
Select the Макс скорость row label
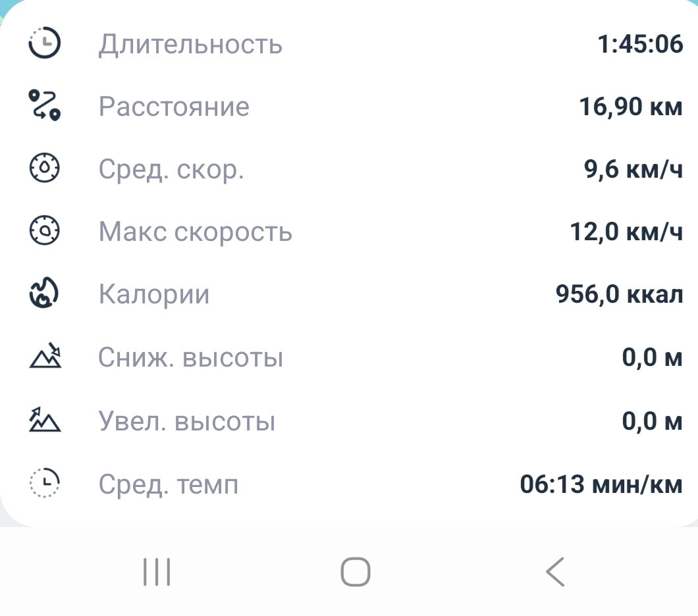(x=196, y=232)
